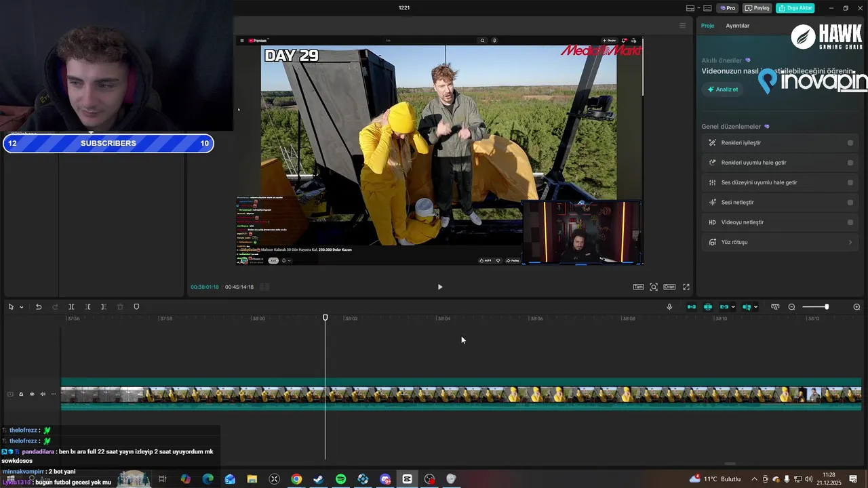The height and width of the screenshot is (488, 868).
Task: Open Steam from taskbar
Action: 318,479
